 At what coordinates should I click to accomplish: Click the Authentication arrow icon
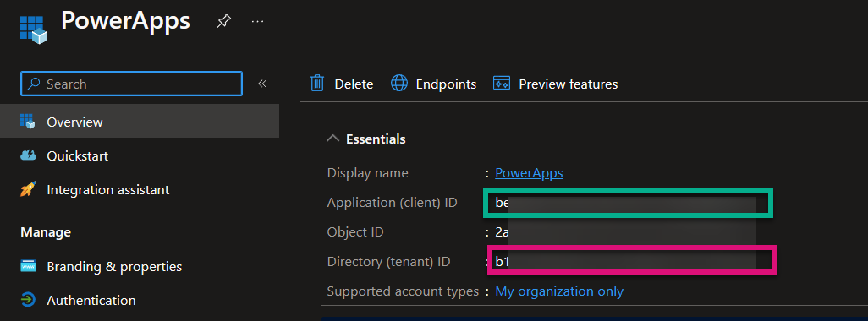tap(28, 300)
